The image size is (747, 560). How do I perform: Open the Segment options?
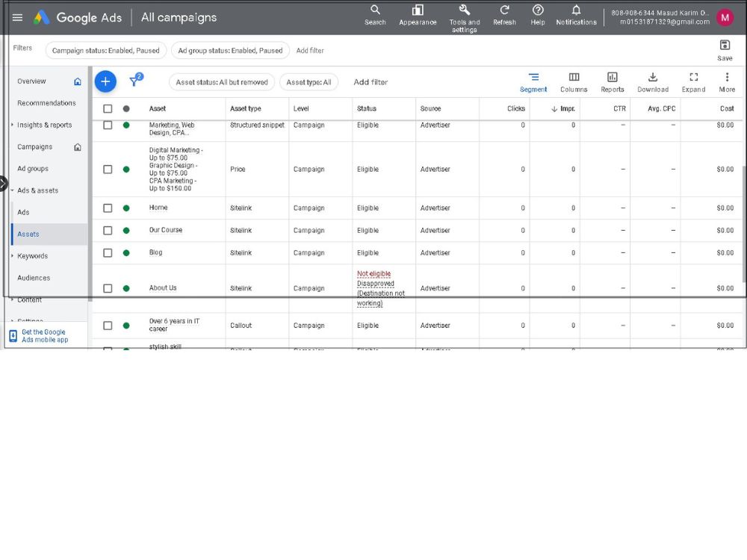[533, 82]
